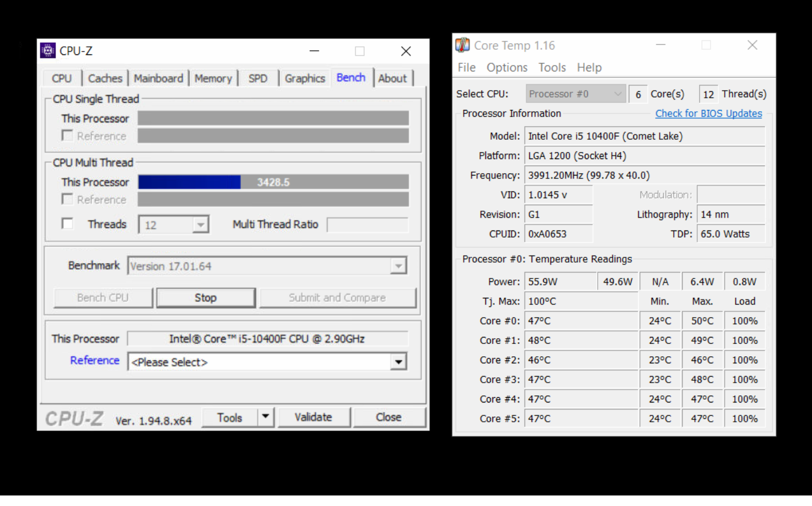The image size is (812, 506).
Task: Click the Reference link label in CPU-Z
Action: [x=94, y=360]
